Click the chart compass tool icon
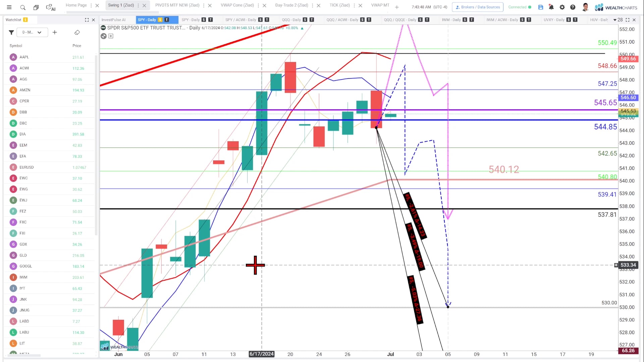The width and height of the screenshot is (644, 362). (x=104, y=36)
